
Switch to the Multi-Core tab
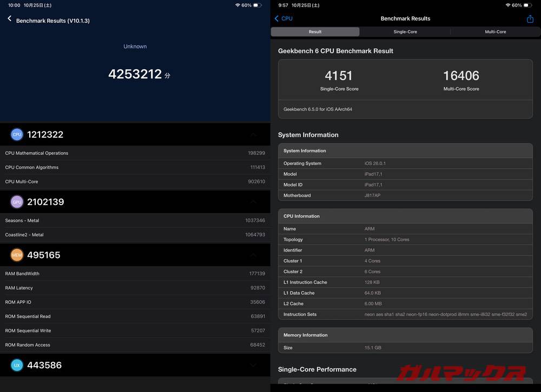[x=496, y=31]
